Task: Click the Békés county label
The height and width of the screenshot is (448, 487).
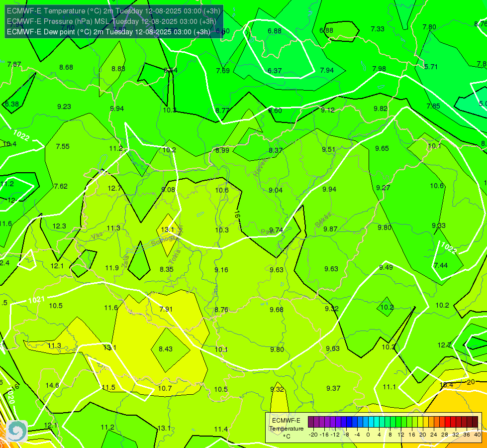Action: (x=323, y=220)
